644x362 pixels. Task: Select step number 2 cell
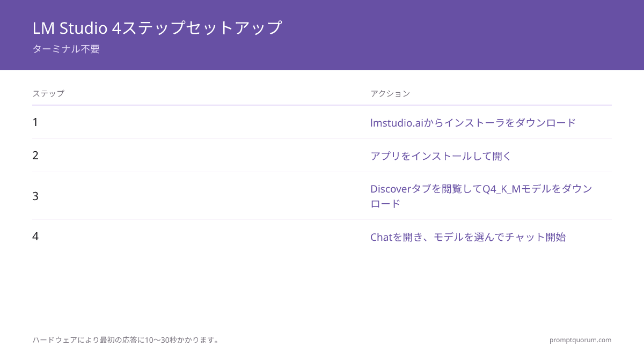tap(35, 156)
